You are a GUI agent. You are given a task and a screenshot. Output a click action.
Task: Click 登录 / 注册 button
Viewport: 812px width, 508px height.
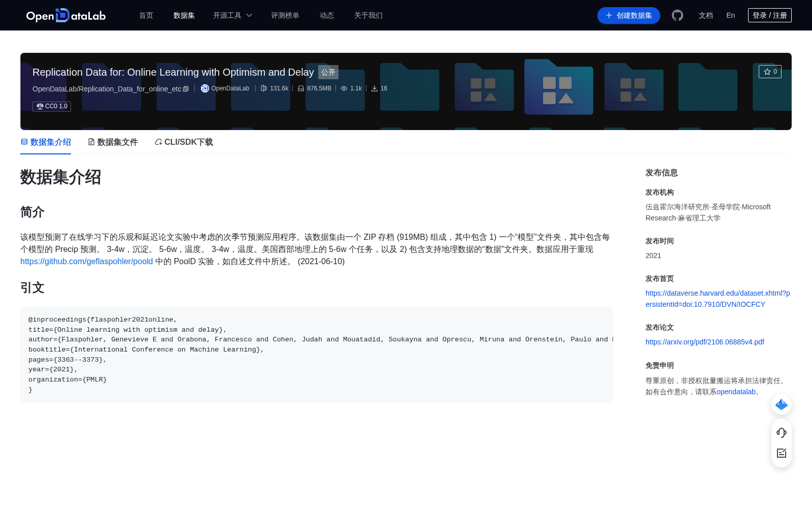770,15
